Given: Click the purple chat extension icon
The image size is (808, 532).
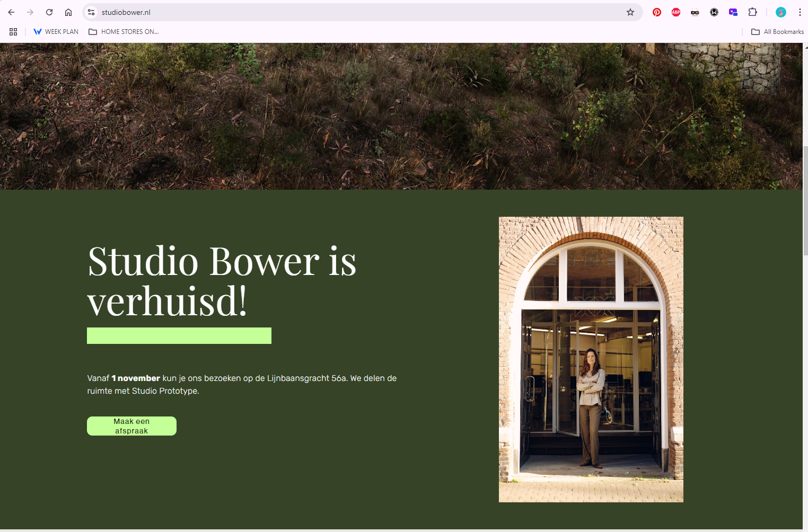Looking at the screenshot, I should pos(733,12).
